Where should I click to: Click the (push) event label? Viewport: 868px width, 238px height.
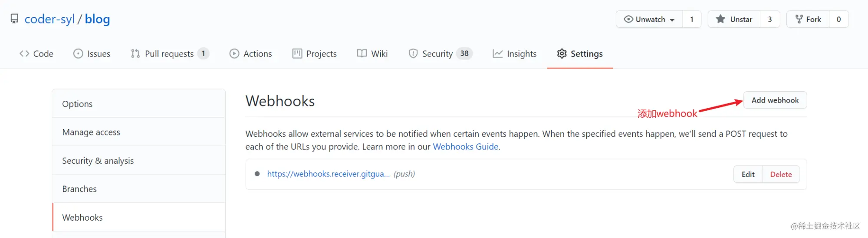coord(404,174)
